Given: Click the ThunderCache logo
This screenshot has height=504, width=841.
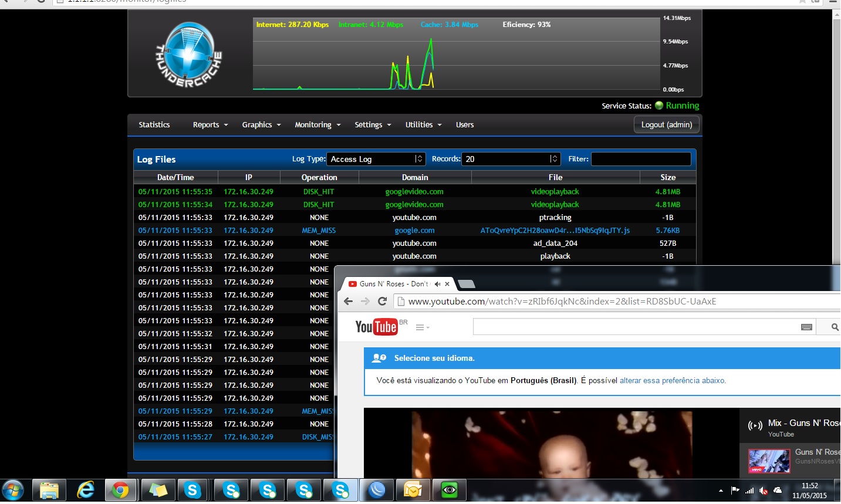Looking at the screenshot, I should [x=189, y=56].
